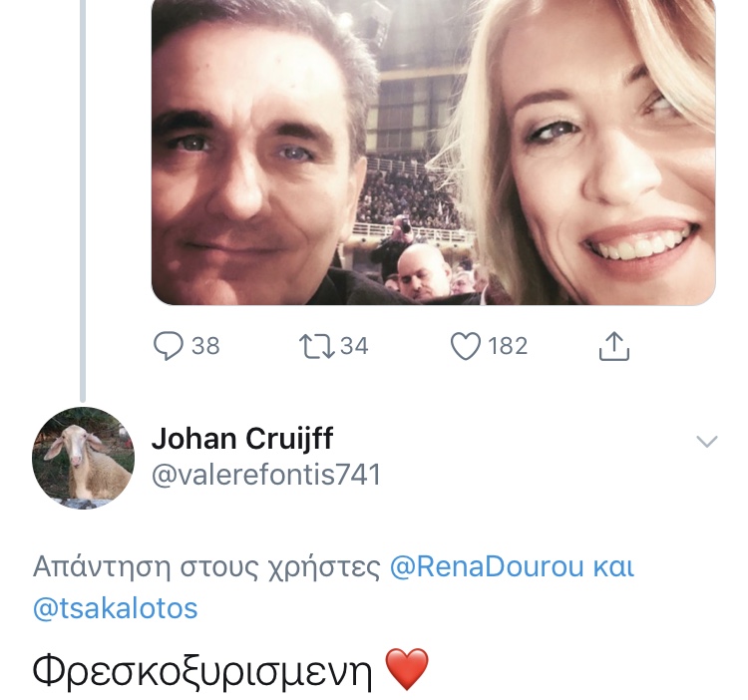Tap the retweet arrows icon
This screenshot has height=700, width=748.
(316, 346)
